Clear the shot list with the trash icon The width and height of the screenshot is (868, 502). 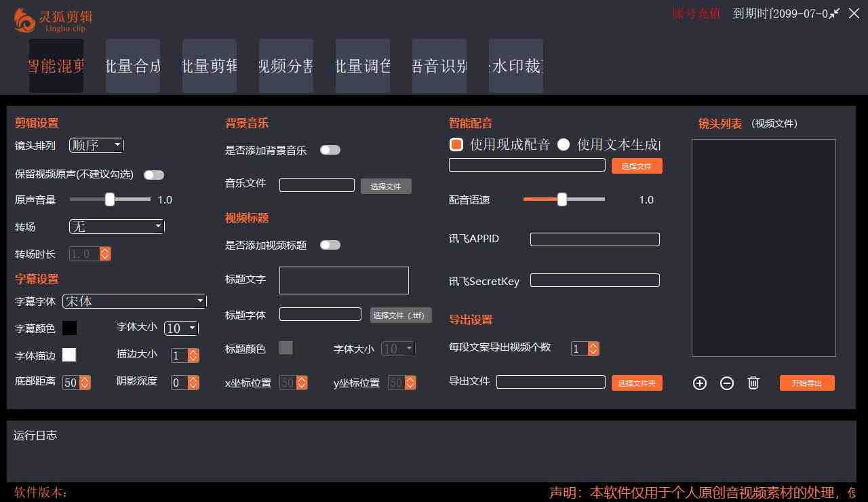pos(753,383)
